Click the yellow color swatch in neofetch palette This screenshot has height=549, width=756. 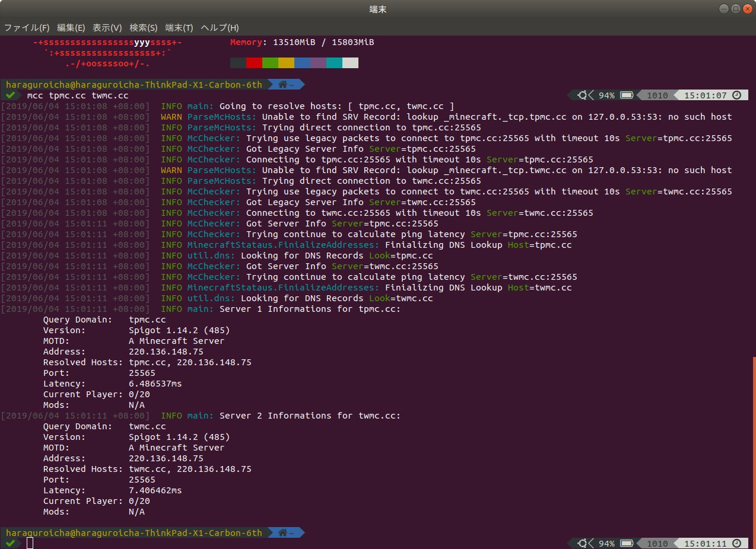point(286,63)
